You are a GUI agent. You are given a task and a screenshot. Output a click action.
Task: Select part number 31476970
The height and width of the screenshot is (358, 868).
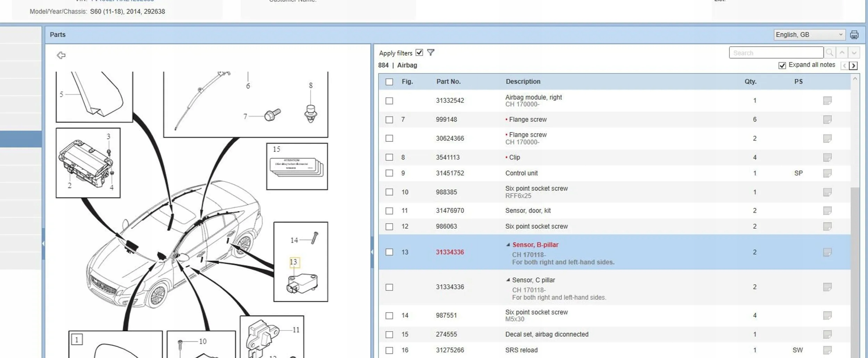point(450,211)
